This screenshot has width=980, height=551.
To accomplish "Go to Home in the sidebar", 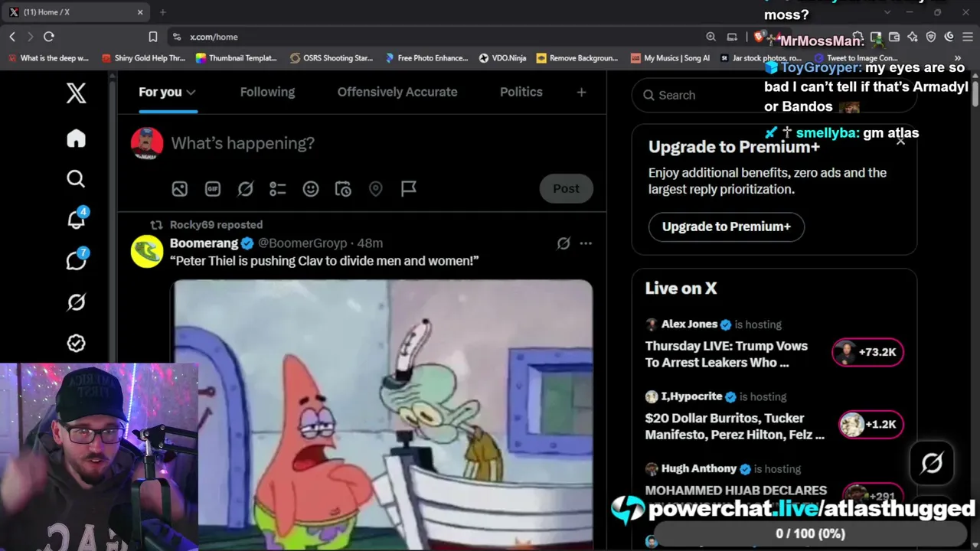I will [76, 139].
